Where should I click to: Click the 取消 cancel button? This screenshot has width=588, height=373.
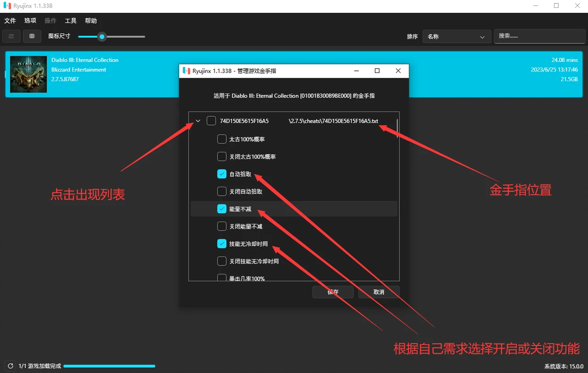pyautogui.click(x=379, y=292)
